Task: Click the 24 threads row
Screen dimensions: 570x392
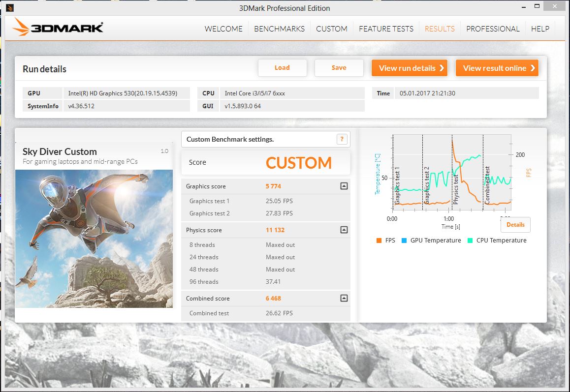Action: click(266, 257)
